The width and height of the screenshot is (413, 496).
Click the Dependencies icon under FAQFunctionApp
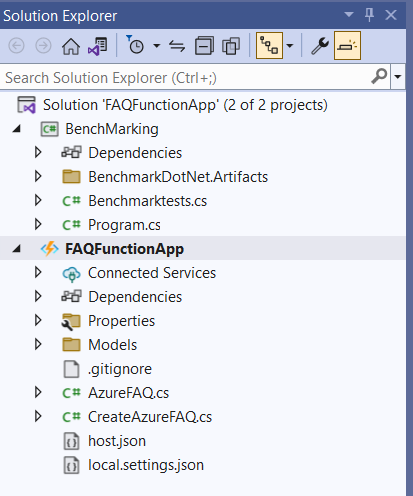click(71, 296)
